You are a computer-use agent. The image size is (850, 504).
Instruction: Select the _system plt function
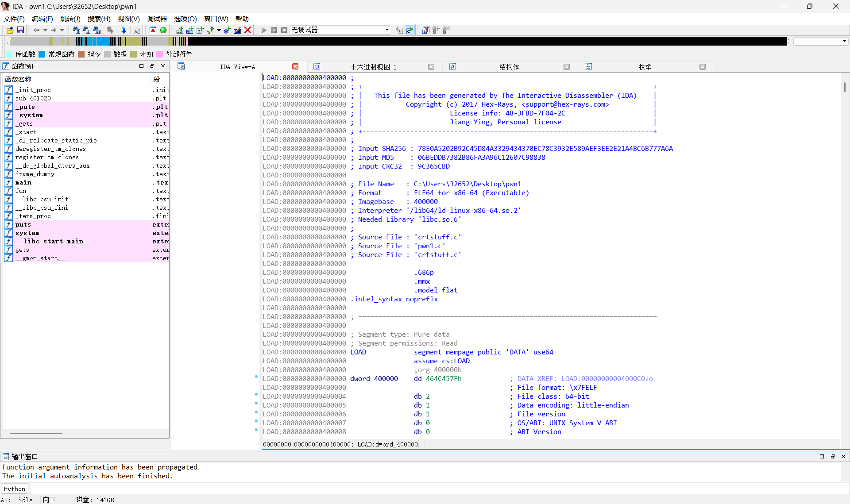(x=86, y=115)
